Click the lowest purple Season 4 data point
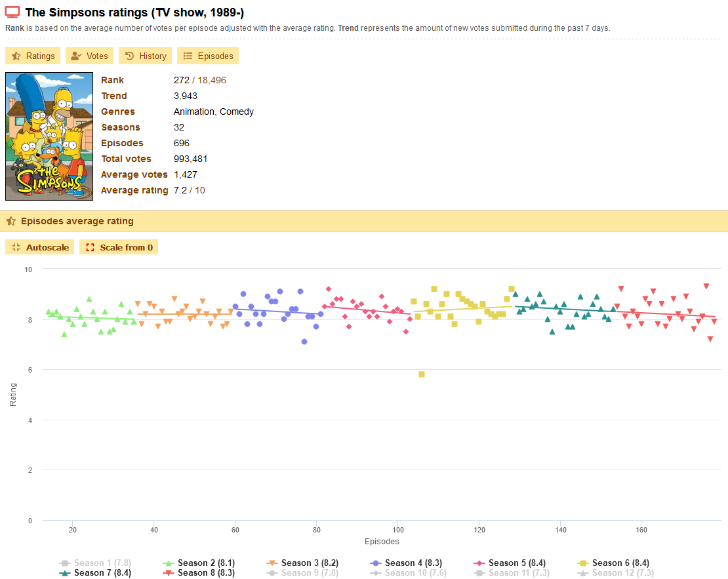The width and height of the screenshot is (728, 579). tap(304, 342)
